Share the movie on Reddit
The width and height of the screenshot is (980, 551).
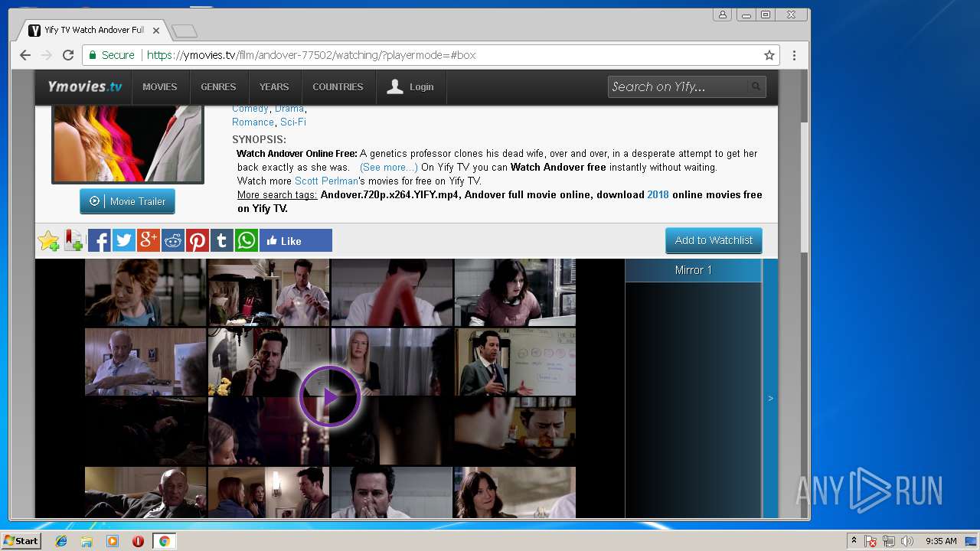click(173, 240)
